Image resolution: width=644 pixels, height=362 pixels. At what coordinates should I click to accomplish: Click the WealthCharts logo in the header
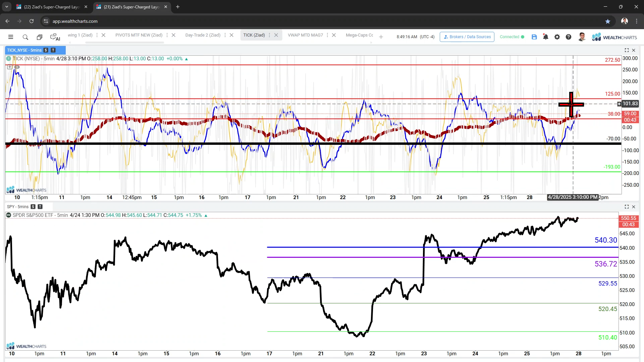pos(614,37)
